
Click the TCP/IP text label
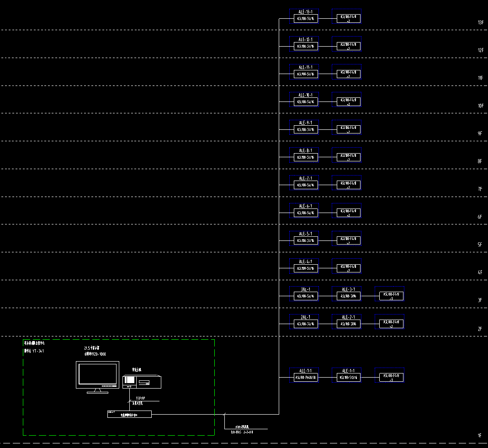click(x=140, y=398)
